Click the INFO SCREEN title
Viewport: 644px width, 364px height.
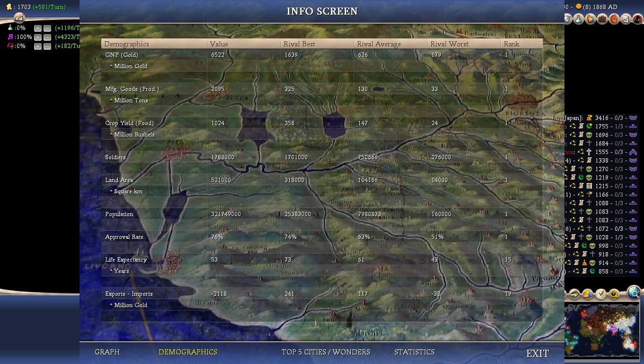322,11
